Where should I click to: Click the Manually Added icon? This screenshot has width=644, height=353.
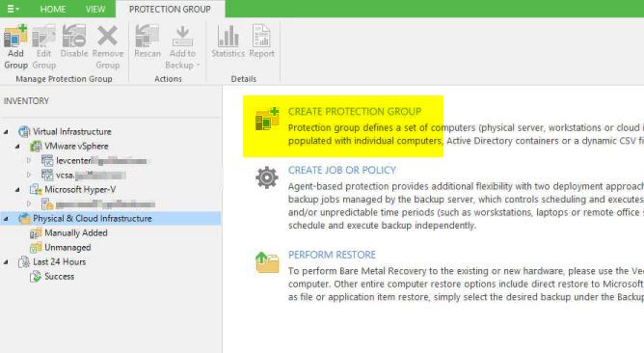[36, 233]
